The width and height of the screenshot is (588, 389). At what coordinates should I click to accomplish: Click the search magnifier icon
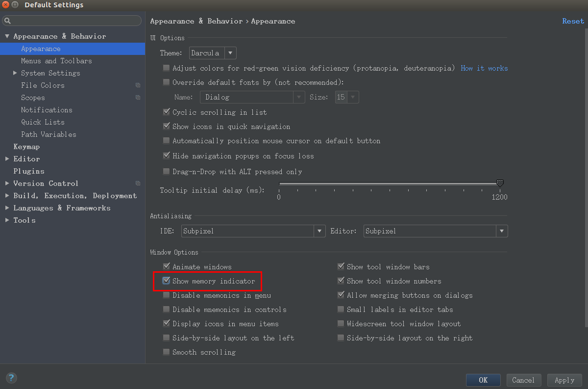click(x=7, y=21)
